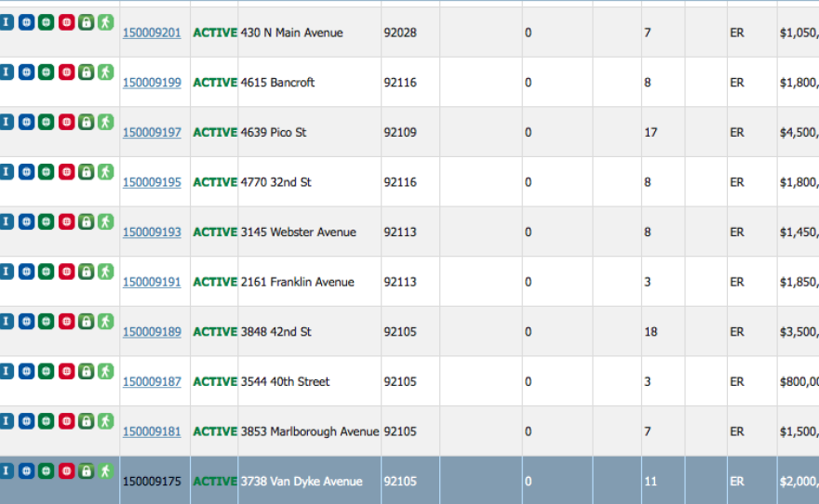
Task: Click the blue globe icon for 3544 40th Street
Action: (x=26, y=371)
